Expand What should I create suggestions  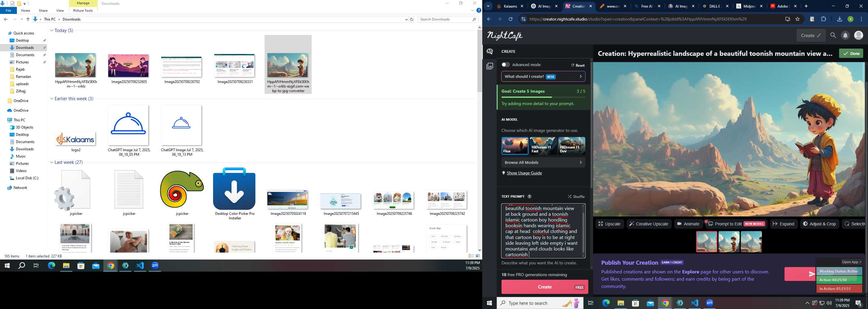pyautogui.click(x=543, y=76)
